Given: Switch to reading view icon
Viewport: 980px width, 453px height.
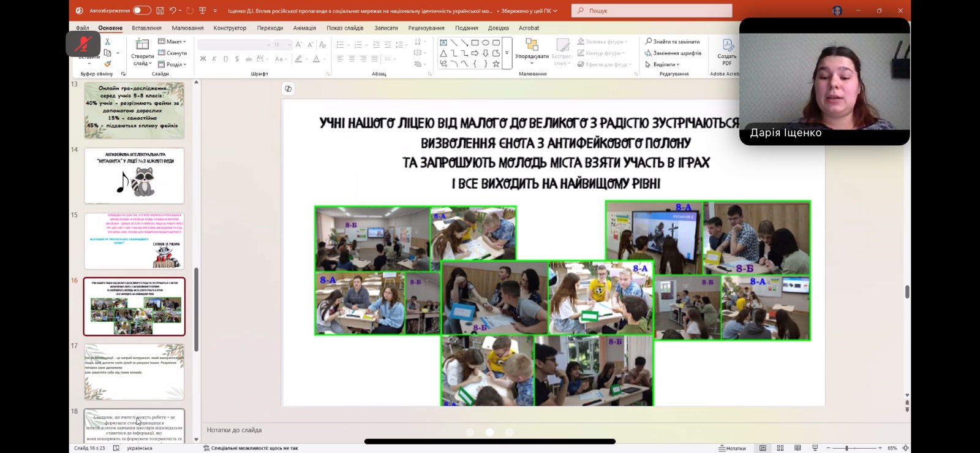Looking at the screenshot, I should coord(797,448).
